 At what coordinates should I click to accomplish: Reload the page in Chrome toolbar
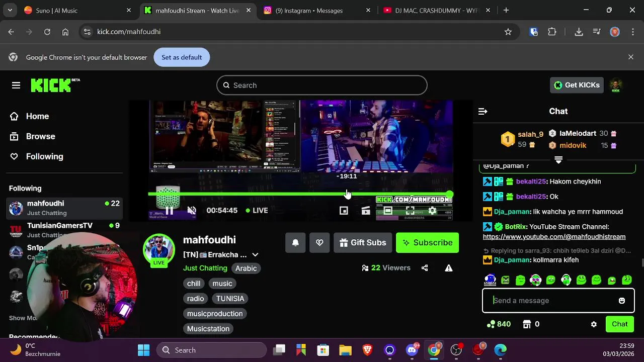click(x=47, y=32)
